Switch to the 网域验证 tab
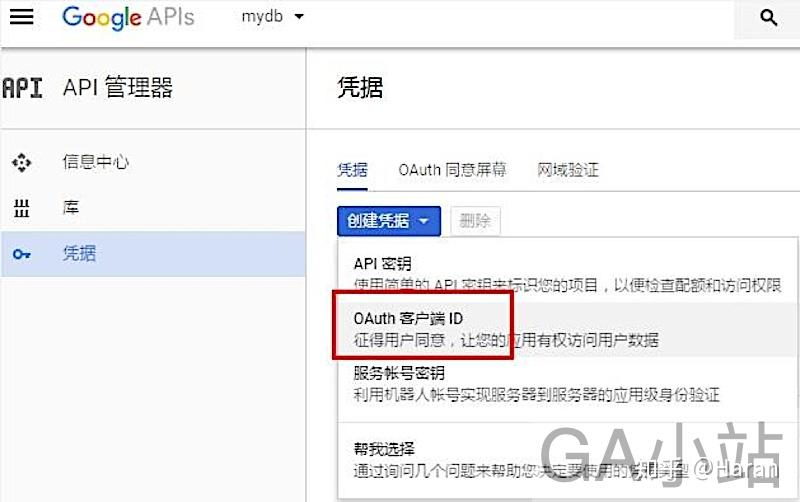The width and height of the screenshot is (800, 502). tap(568, 169)
